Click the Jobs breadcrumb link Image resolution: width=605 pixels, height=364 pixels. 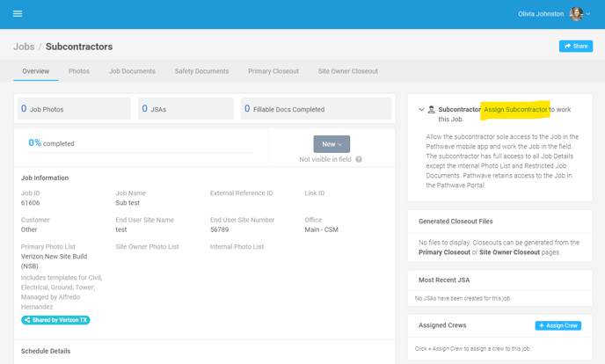(x=24, y=47)
